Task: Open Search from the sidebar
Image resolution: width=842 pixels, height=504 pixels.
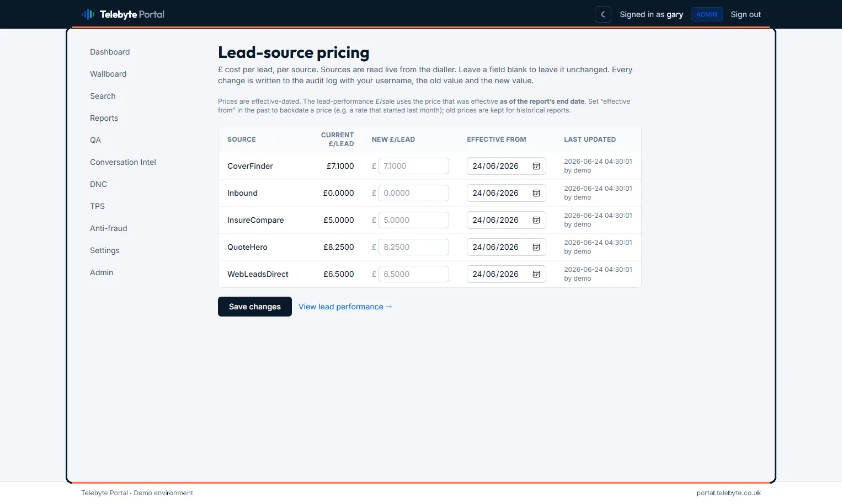Action: coord(103,96)
